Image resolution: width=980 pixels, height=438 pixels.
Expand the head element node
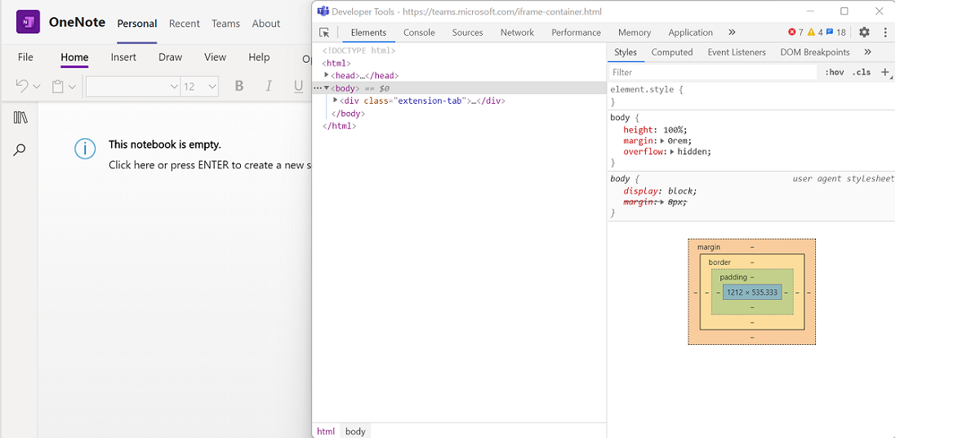click(x=327, y=75)
